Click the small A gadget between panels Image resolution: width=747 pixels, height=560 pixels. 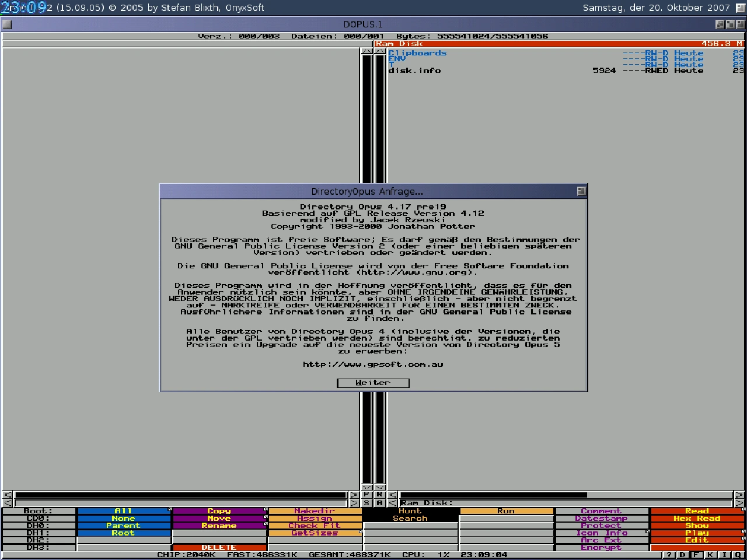[380, 503]
